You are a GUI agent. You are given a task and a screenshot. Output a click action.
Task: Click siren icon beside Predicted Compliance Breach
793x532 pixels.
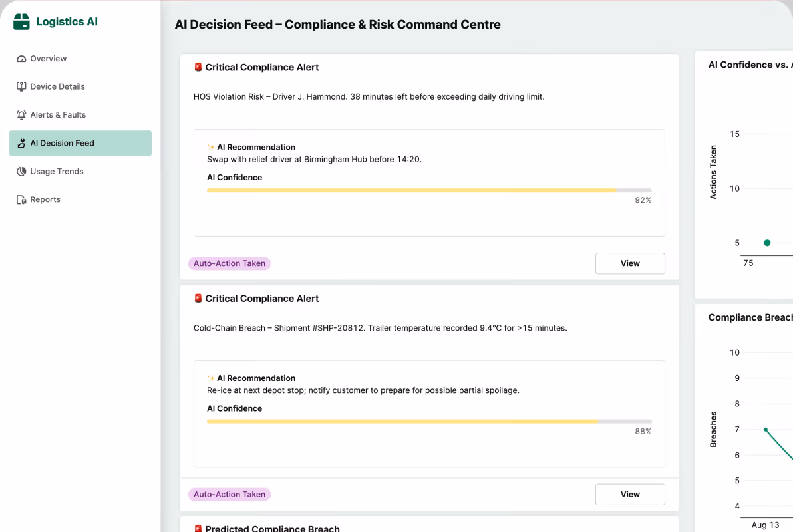198,528
